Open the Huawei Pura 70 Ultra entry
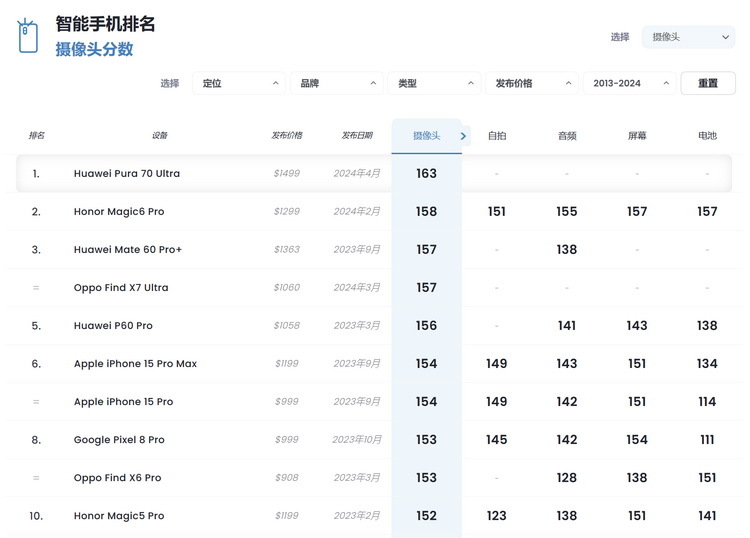Image resolution: width=750 pixels, height=538 pixels. point(127,174)
